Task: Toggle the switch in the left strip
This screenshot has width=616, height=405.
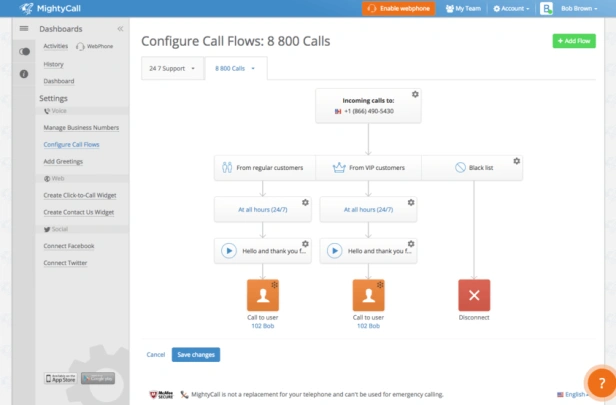Action: click(24, 51)
